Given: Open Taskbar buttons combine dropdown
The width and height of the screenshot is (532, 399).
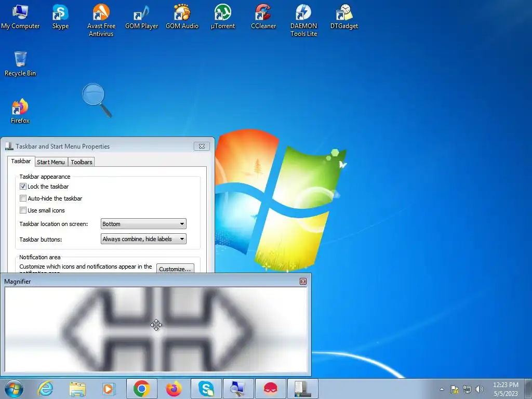Looking at the screenshot, I should click(x=143, y=239).
